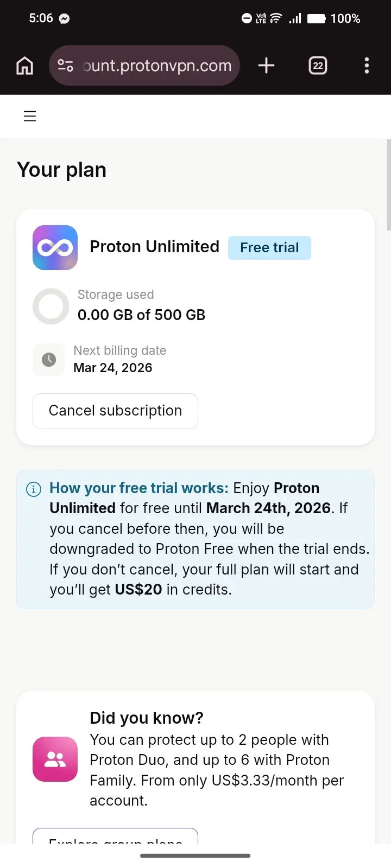Screen dimensions: 391x868
Task: Grab the page scrollbar on right edge
Action: tap(388, 184)
